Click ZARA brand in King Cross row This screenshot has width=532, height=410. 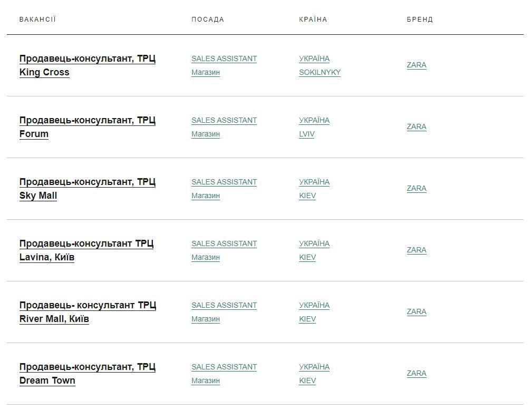click(x=416, y=65)
